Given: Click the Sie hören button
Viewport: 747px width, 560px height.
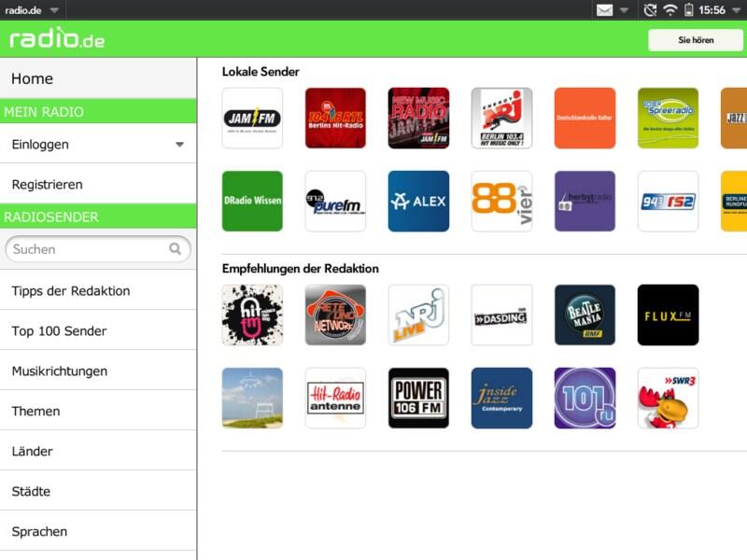Looking at the screenshot, I should pos(696,40).
